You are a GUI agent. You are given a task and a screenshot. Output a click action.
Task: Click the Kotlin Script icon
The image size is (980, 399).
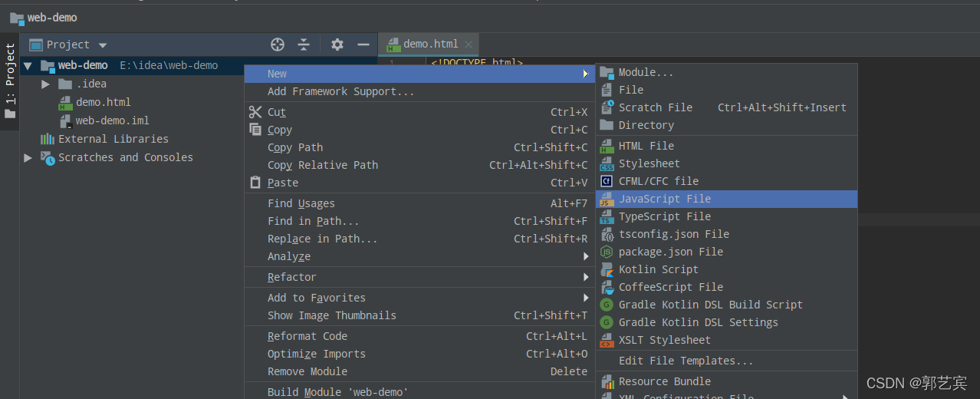click(x=607, y=269)
